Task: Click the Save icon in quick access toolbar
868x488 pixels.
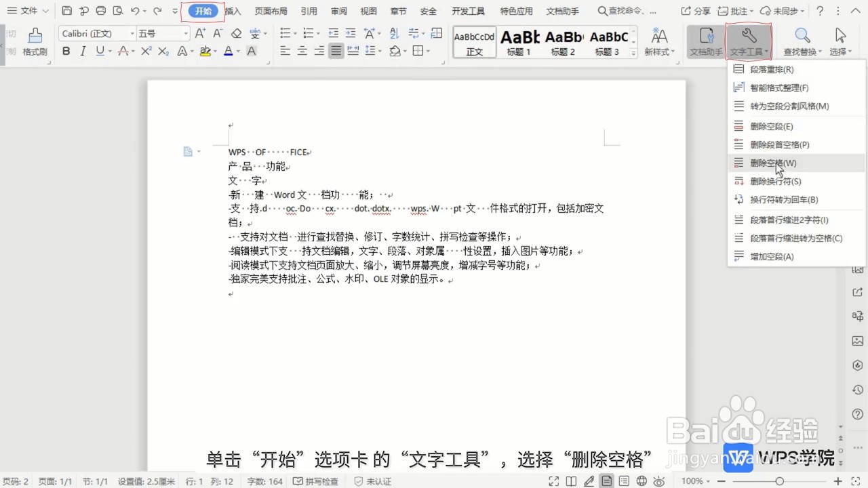Action: click(x=66, y=11)
